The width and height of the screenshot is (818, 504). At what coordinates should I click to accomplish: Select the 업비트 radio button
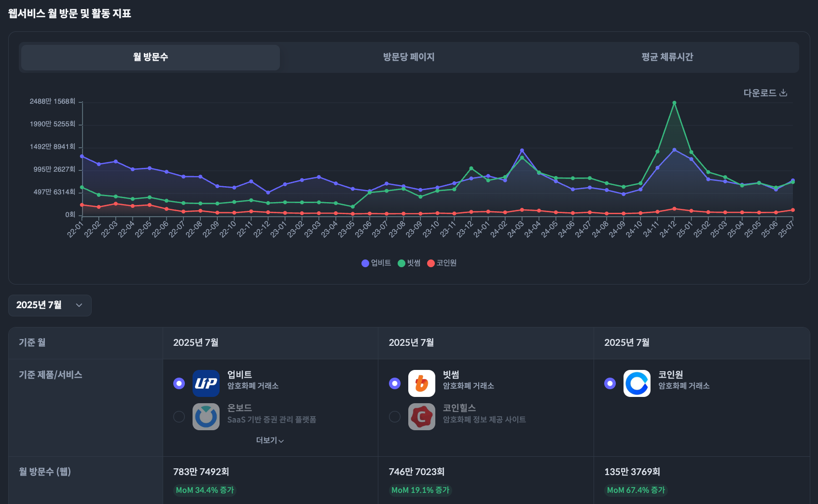(179, 383)
